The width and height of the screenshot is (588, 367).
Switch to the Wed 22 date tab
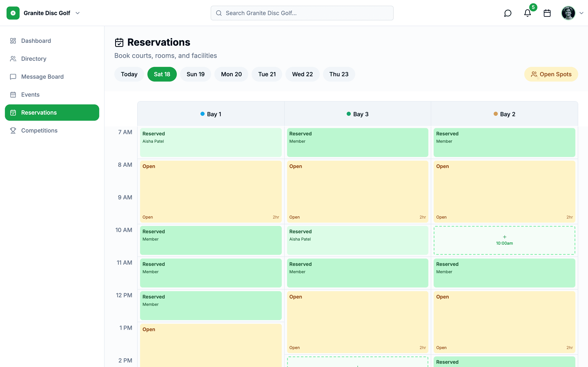coord(302,74)
